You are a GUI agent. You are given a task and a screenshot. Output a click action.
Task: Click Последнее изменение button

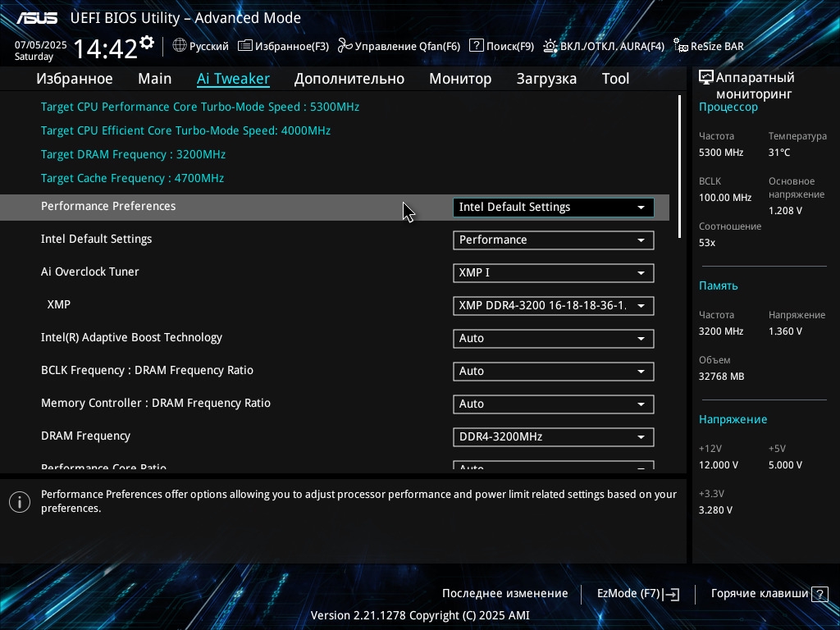[504, 594]
